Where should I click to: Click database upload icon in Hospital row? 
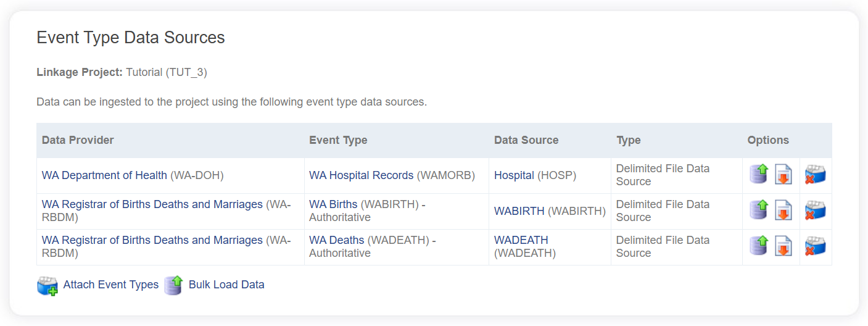759,175
